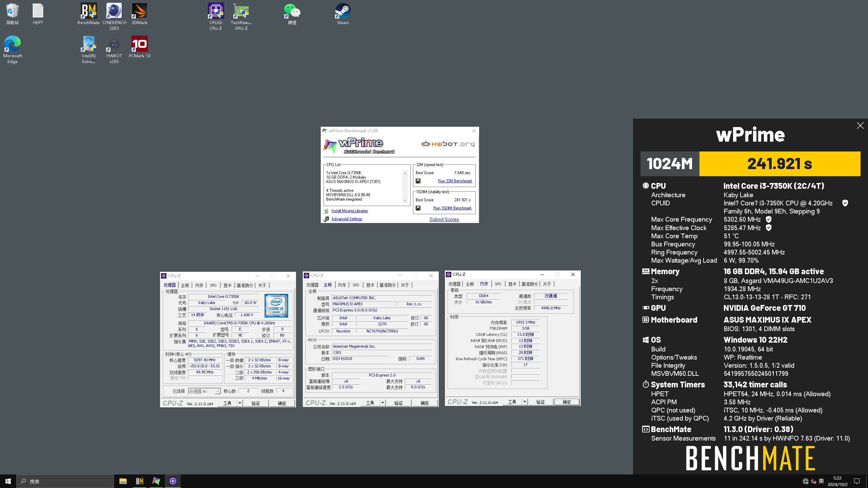Open Intel Extreme Tuning shortcut
Image resolution: width=868 pixels, height=488 pixels.
click(x=88, y=49)
